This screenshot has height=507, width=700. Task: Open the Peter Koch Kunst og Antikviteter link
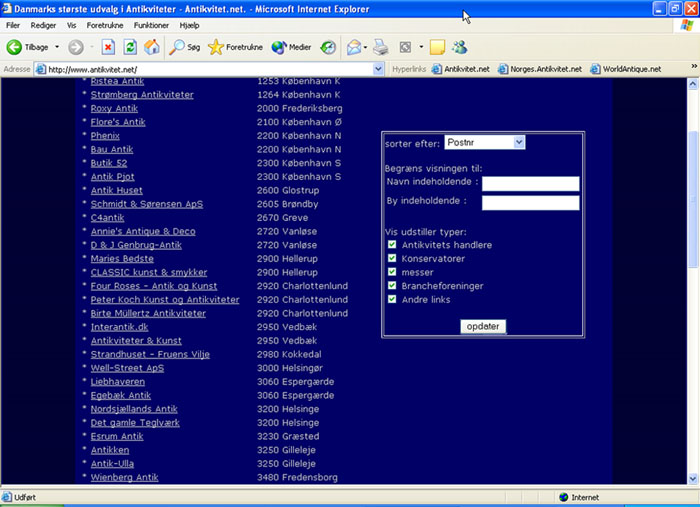coord(165,300)
